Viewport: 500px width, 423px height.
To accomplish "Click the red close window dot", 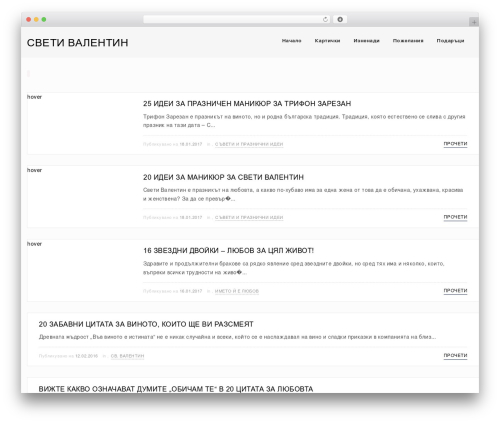I will pyautogui.click(x=29, y=19).
